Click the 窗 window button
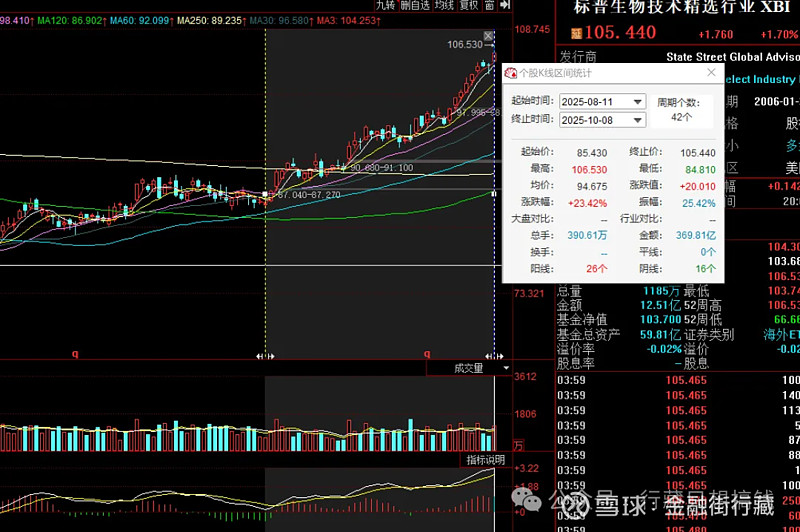This screenshot has height=532, width=800. pos(489,5)
